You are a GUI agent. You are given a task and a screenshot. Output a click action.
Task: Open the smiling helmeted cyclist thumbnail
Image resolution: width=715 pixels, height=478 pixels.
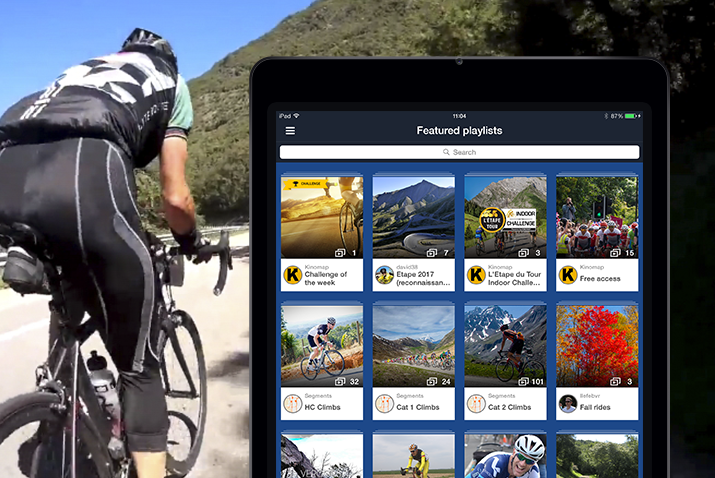click(x=505, y=456)
